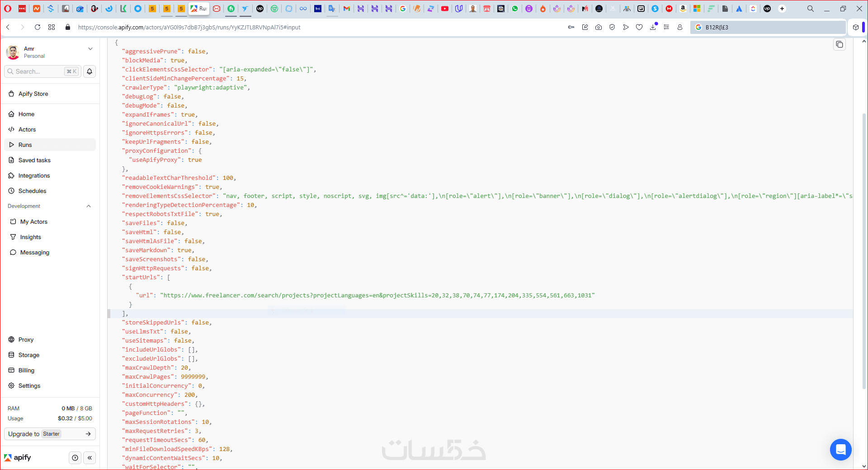
Task: Open Integrations page
Action: tap(50, 175)
